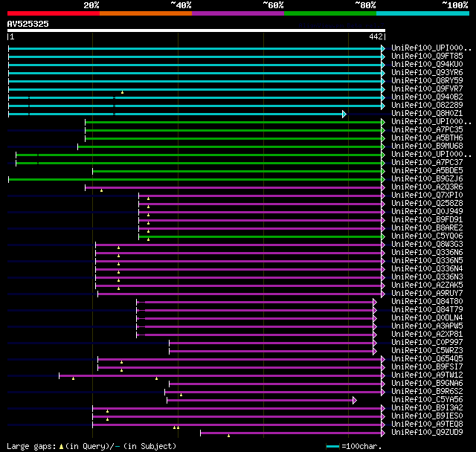Select the UniRef100_B9R6S2 label
The height and width of the screenshot is (452, 476).
tap(427, 392)
